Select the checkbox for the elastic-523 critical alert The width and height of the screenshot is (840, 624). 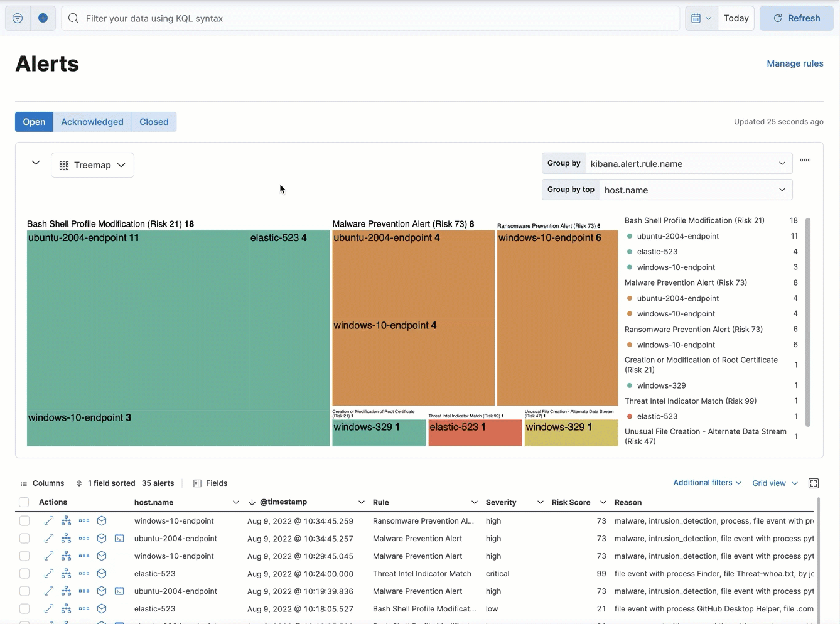pos(24,573)
